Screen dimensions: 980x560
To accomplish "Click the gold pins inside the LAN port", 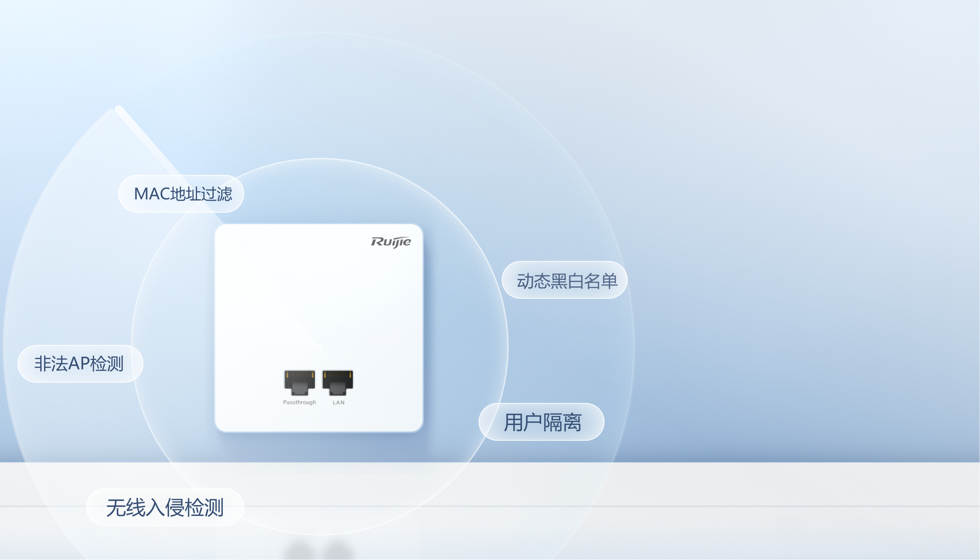I will point(338,374).
